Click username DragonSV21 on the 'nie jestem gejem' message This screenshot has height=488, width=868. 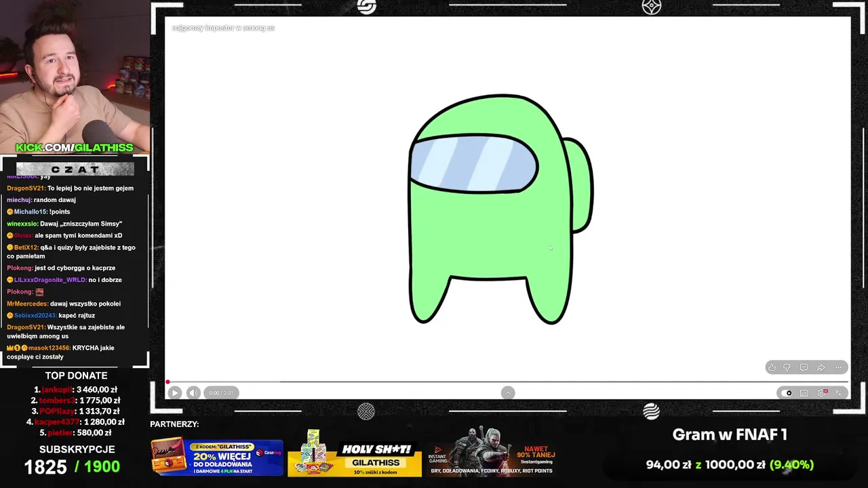tap(26, 188)
